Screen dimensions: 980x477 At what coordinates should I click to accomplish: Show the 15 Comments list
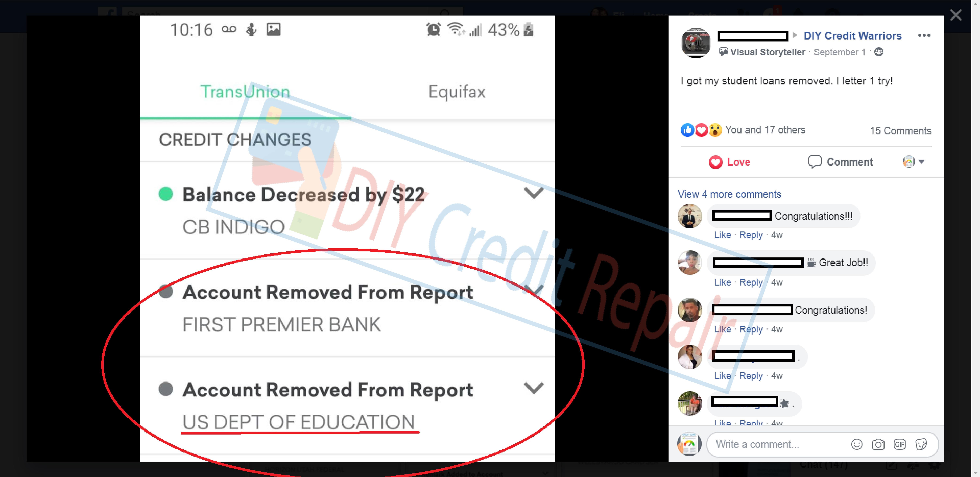[x=900, y=131]
